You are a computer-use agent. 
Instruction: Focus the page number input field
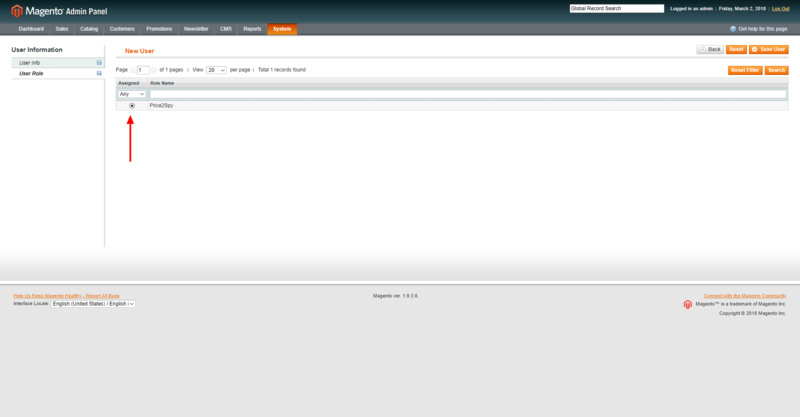143,70
